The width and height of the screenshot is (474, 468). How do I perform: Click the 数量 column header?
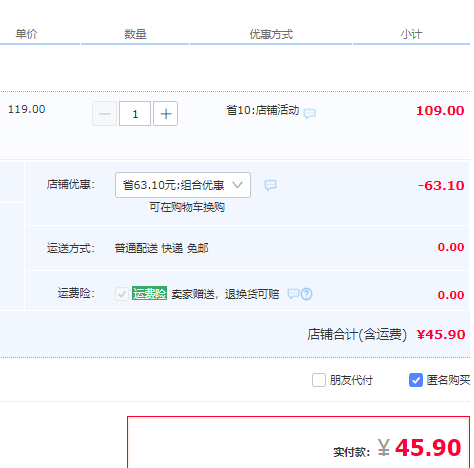click(x=135, y=34)
